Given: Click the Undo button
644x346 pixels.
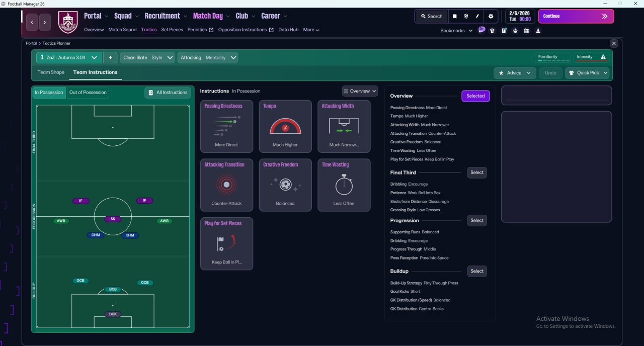Looking at the screenshot, I should click(x=550, y=73).
